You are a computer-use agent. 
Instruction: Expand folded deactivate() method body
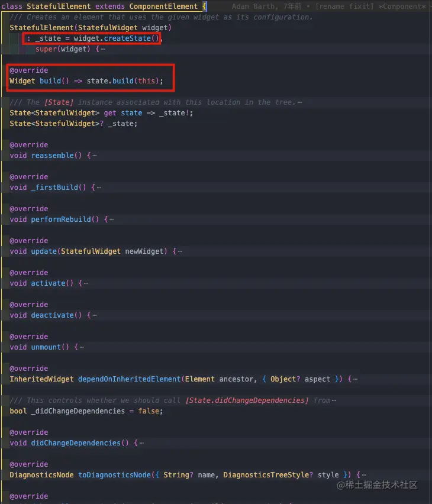(95, 315)
